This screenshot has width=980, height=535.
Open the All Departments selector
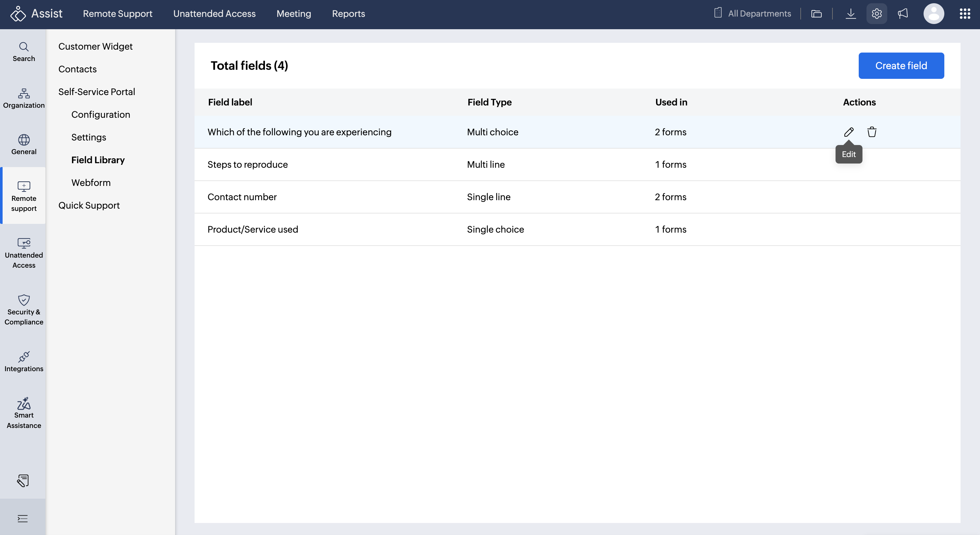753,14
